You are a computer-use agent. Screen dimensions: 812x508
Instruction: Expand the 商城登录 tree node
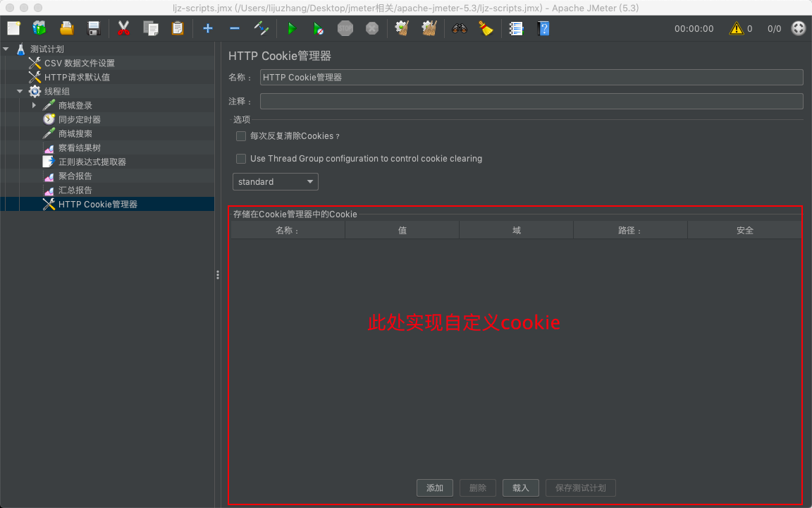pyautogui.click(x=34, y=105)
